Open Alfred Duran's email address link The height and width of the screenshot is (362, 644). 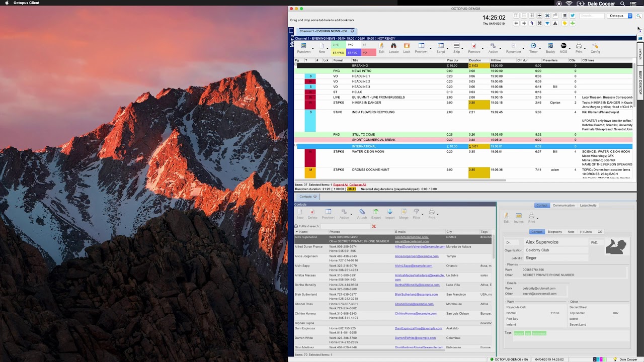tap(420, 247)
